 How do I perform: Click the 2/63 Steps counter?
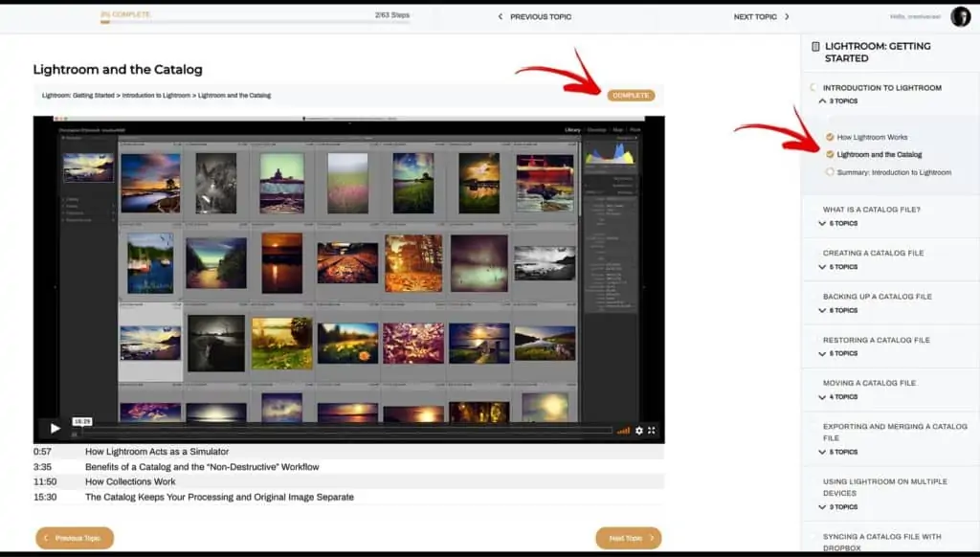pos(392,14)
